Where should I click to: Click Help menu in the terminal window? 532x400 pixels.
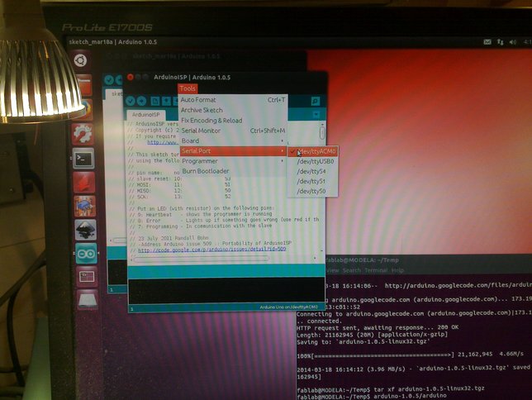(x=397, y=270)
